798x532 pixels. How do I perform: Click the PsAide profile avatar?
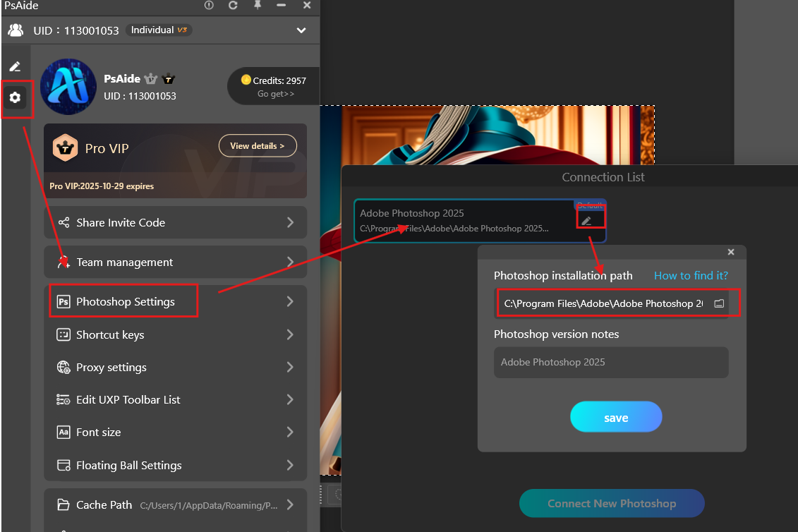(68, 87)
